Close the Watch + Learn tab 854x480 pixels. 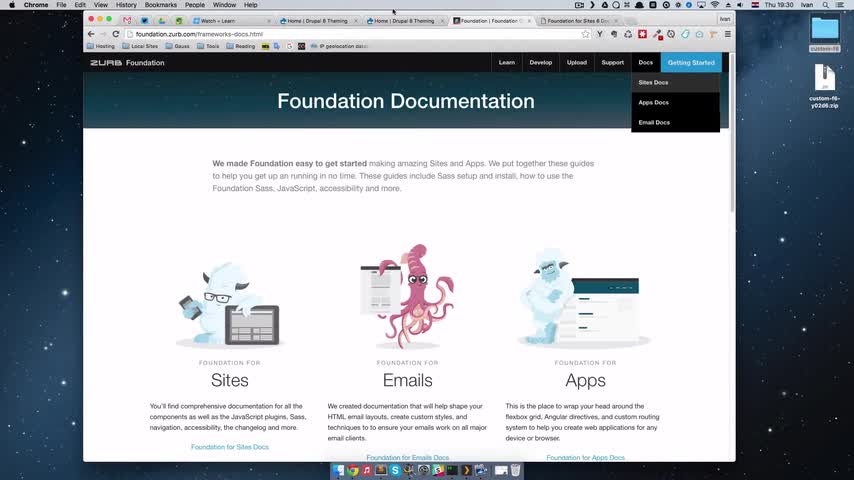coord(269,21)
